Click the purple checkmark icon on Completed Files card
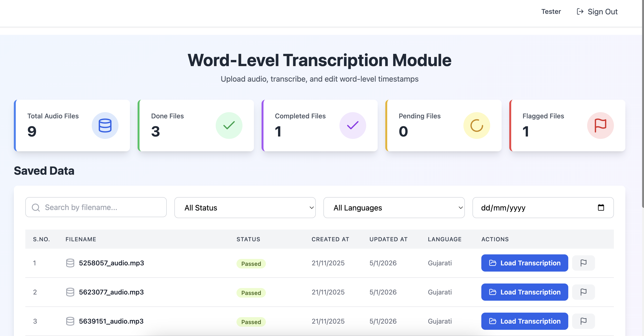This screenshot has width=644, height=336. (x=353, y=126)
